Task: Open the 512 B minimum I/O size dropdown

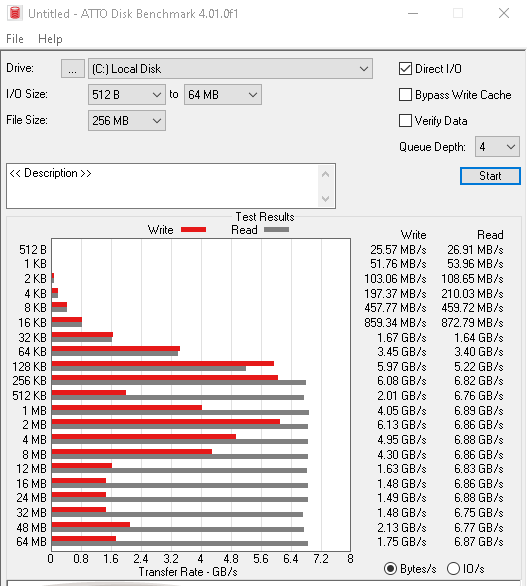Action: (x=127, y=95)
